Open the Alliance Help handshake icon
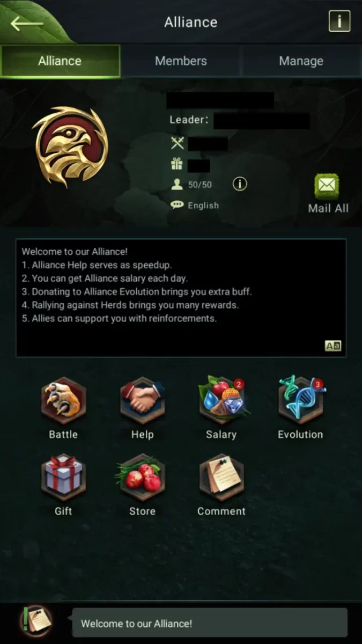 tap(142, 400)
